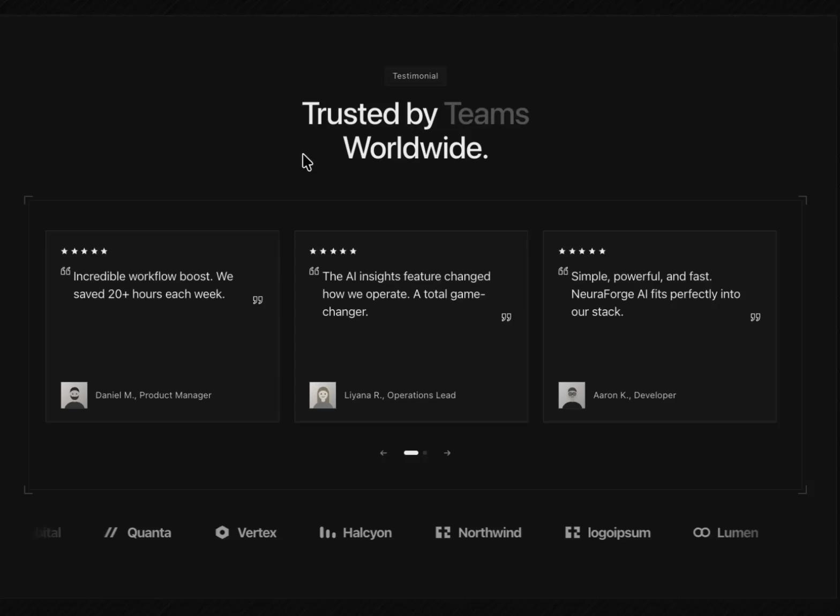Select text "Aaron K., Developer"
The height and width of the screenshot is (616, 840).
[634, 395]
